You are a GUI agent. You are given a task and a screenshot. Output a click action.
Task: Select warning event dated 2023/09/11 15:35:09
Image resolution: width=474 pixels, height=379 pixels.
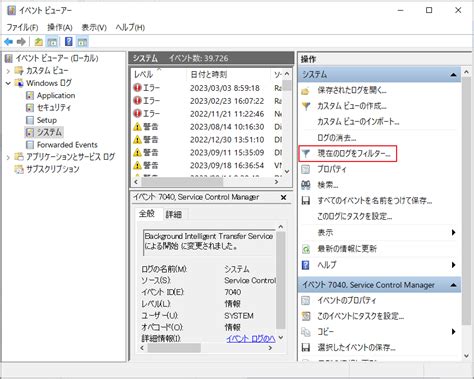click(x=207, y=153)
